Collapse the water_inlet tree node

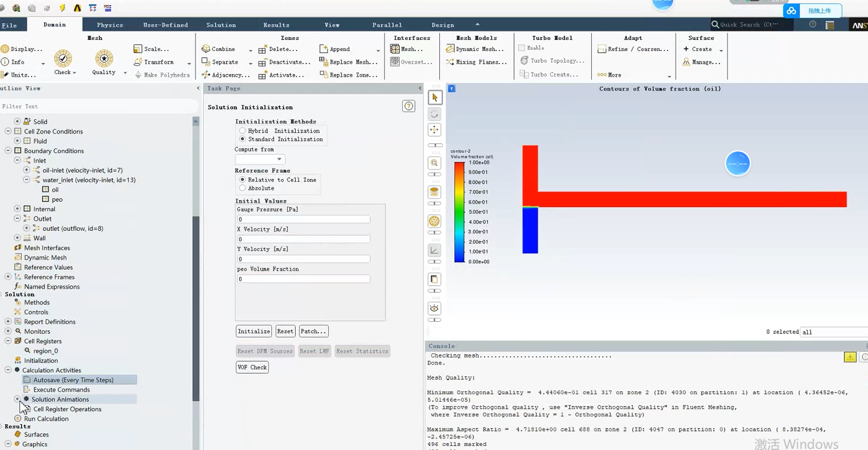point(26,180)
